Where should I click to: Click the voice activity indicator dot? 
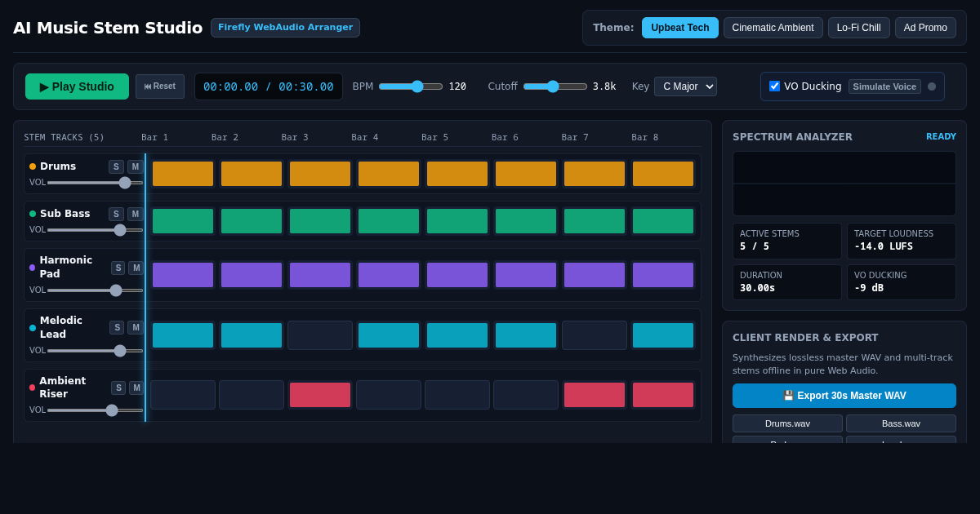coord(932,86)
